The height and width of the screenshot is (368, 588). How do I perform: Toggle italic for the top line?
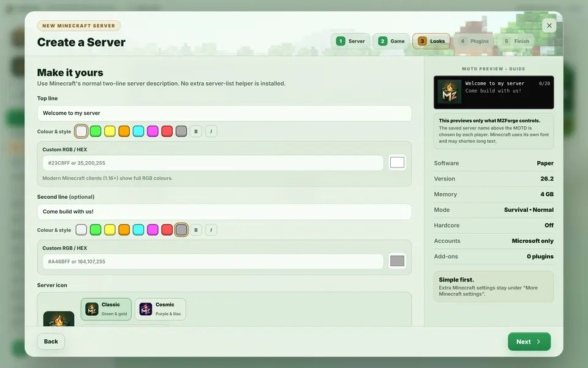[211, 131]
